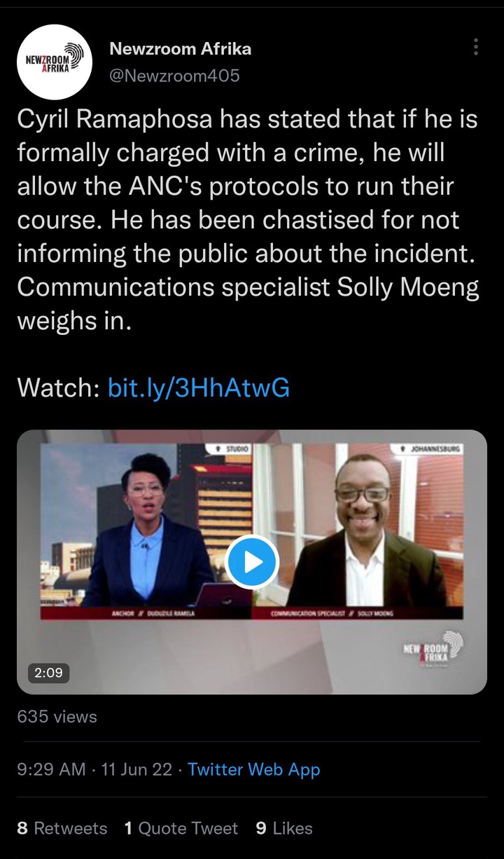Open Newzroom Afrika display name profile
Screen dimensions: 504x859
[x=181, y=49]
